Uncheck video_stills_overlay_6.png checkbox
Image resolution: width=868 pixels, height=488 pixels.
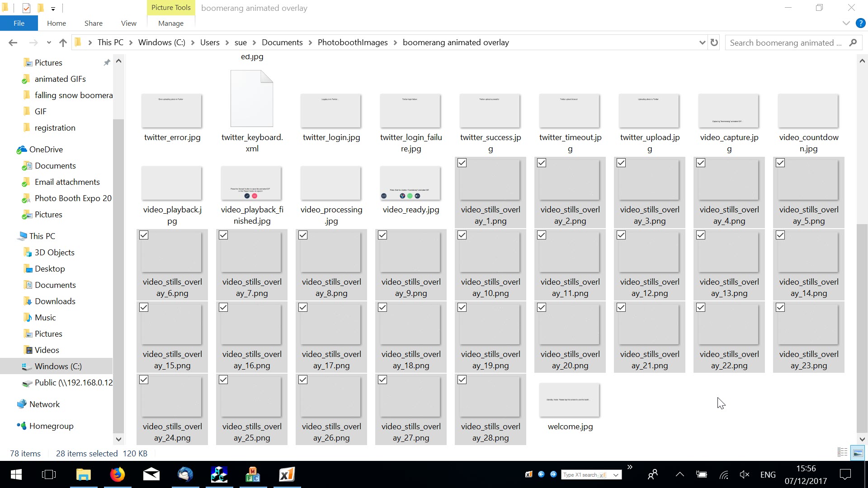click(x=144, y=235)
